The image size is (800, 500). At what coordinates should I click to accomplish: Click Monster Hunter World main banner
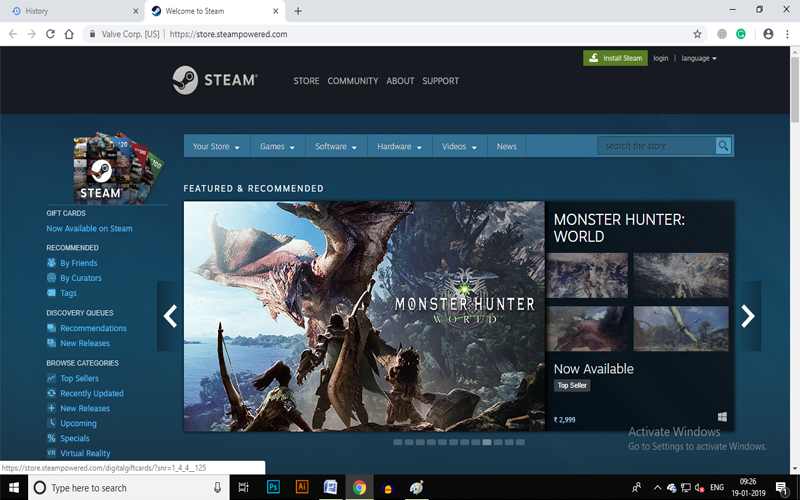pos(364,316)
